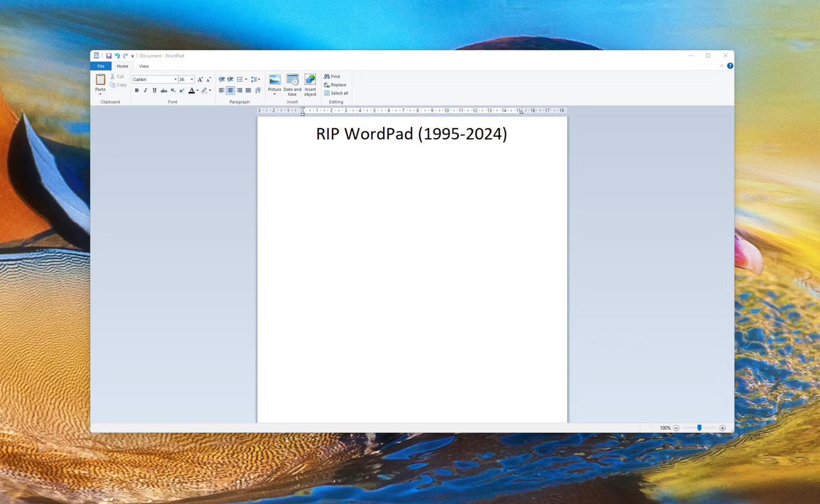Image resolution: width=820 pixels, height=504 pixels.
Task: Open the Calibri font family dropdown
Action: click(175, 79)
